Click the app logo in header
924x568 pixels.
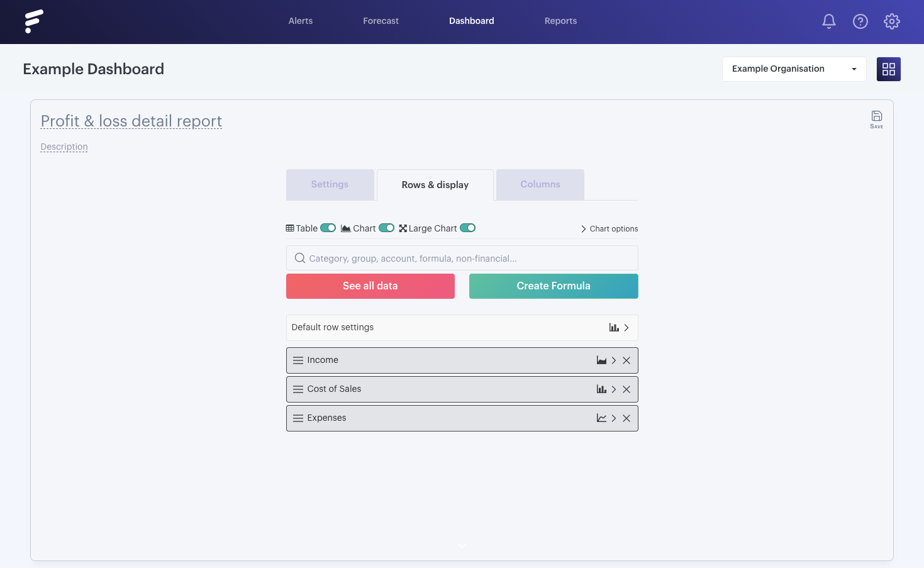(x=34, y=21)
